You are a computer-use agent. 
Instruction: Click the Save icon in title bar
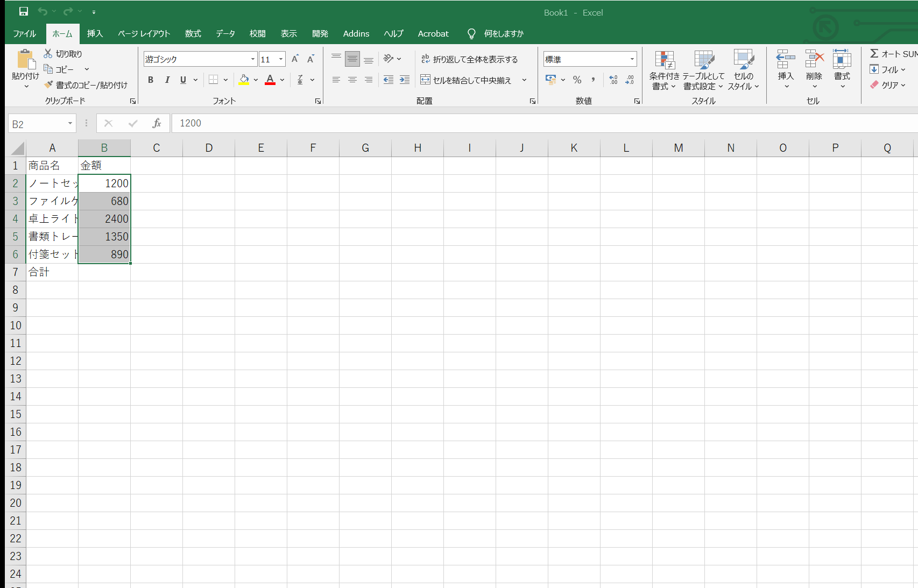24,11
